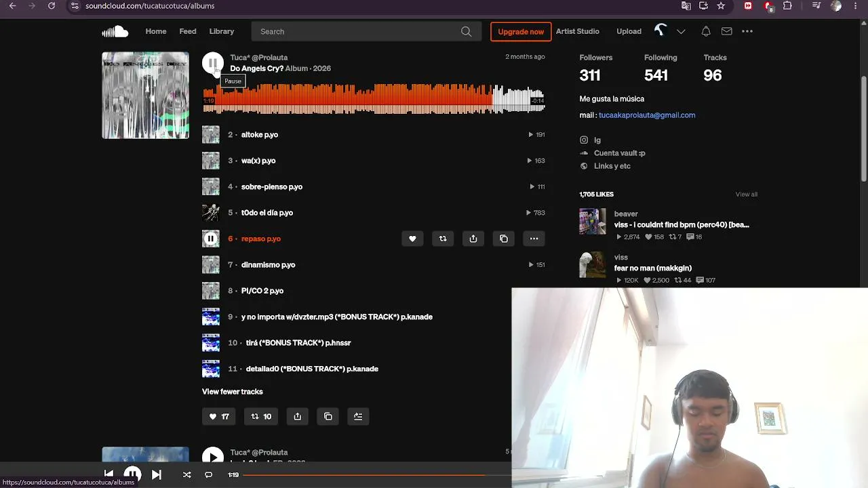
Task: Open the Upload page
Action: click(x=629, y=31)
